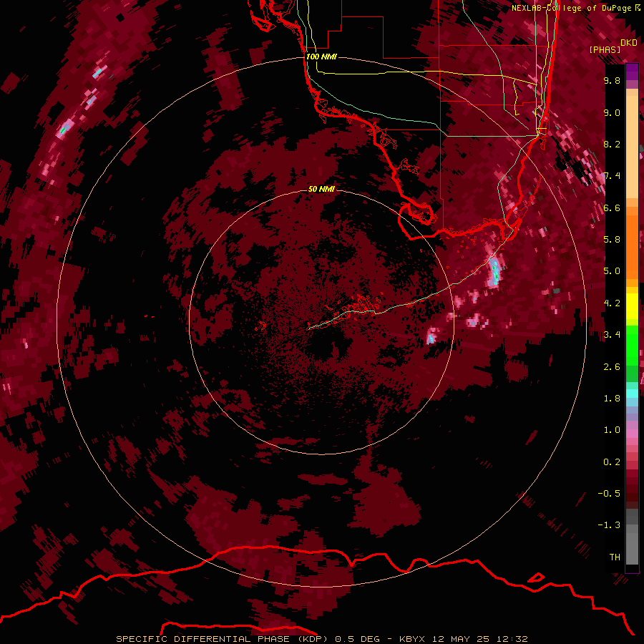Click the [PHAS] legend heading
Image resolution: width=644 pixels, height=644 pixels.
coord(605,49)
